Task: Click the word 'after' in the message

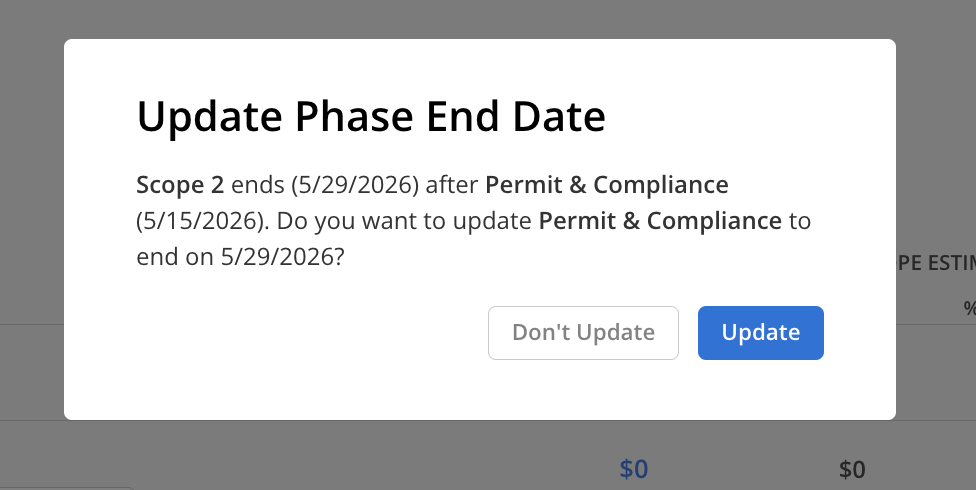Action: 454,185
